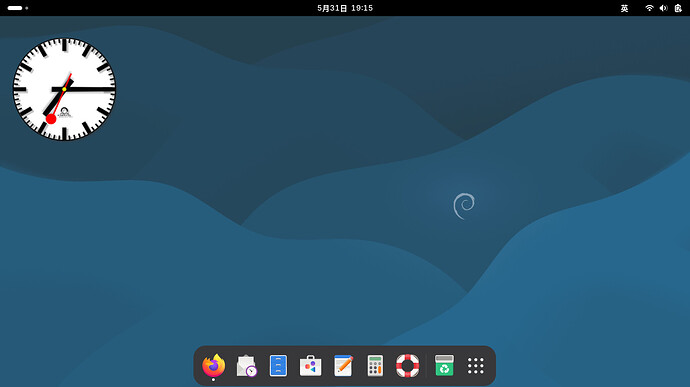Open the Files manager in dock
690x387 pixels.
coord(279,365)
